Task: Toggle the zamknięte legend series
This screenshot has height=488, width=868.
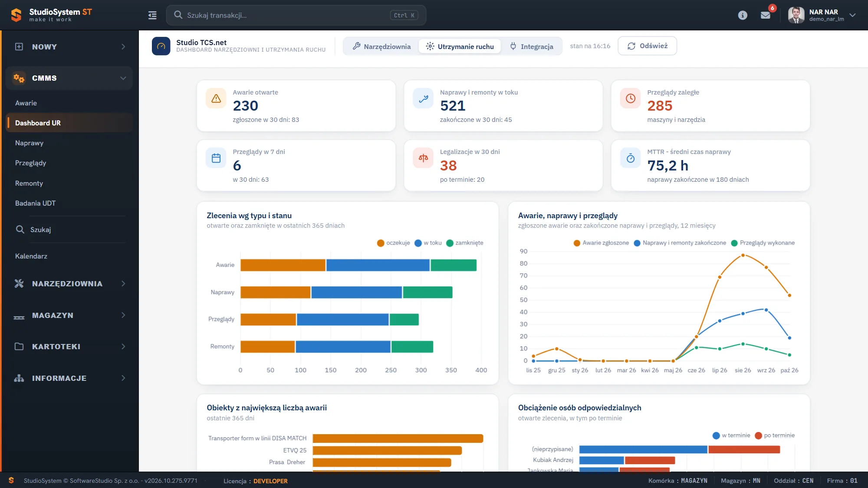Action: pyautogui.click(x=464, y=243)
